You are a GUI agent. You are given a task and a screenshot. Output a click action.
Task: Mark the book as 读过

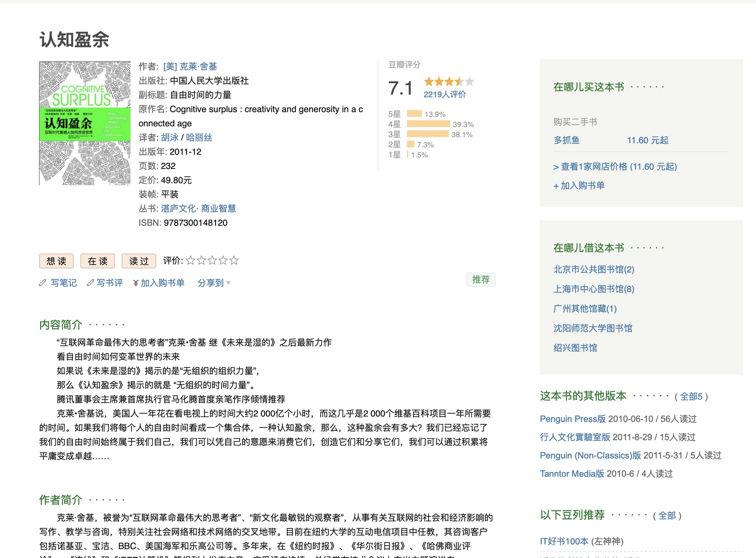click(x=139, y=261)
